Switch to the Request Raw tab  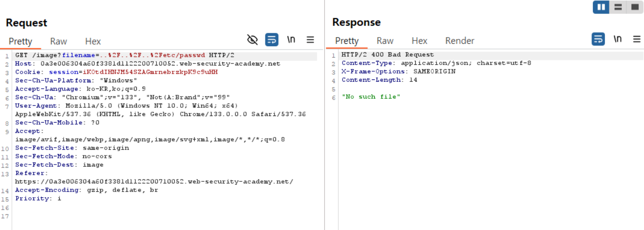pyautogui.click(x=59, y=41)
